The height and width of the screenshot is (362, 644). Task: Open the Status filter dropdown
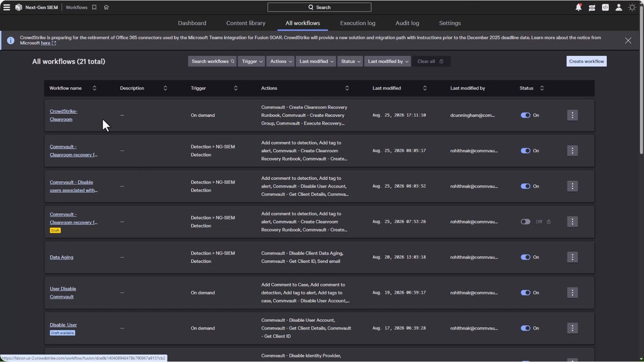[x=350, y=61]
